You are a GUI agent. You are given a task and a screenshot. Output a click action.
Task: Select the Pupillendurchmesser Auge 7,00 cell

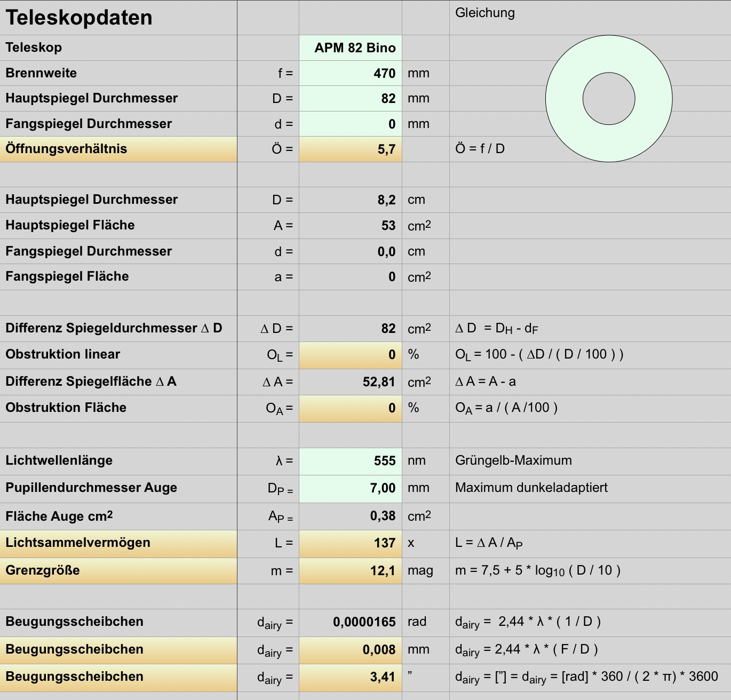pyautogui.click(x=351, y=488)
